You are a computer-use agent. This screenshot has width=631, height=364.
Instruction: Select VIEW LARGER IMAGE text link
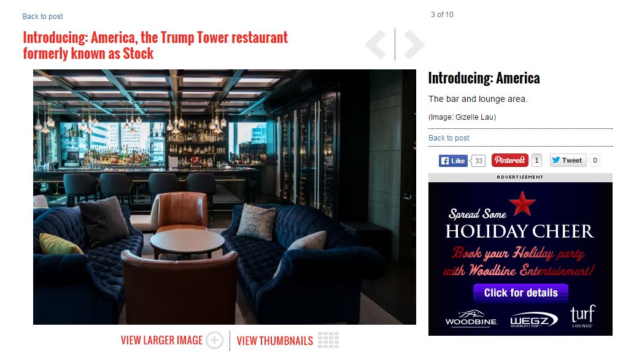tap(162, 340)
